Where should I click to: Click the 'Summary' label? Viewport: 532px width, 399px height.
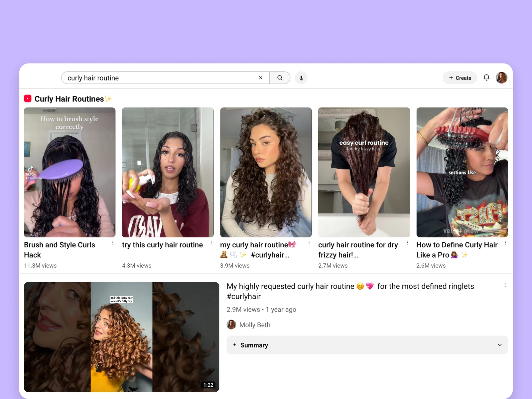[254, 345]
